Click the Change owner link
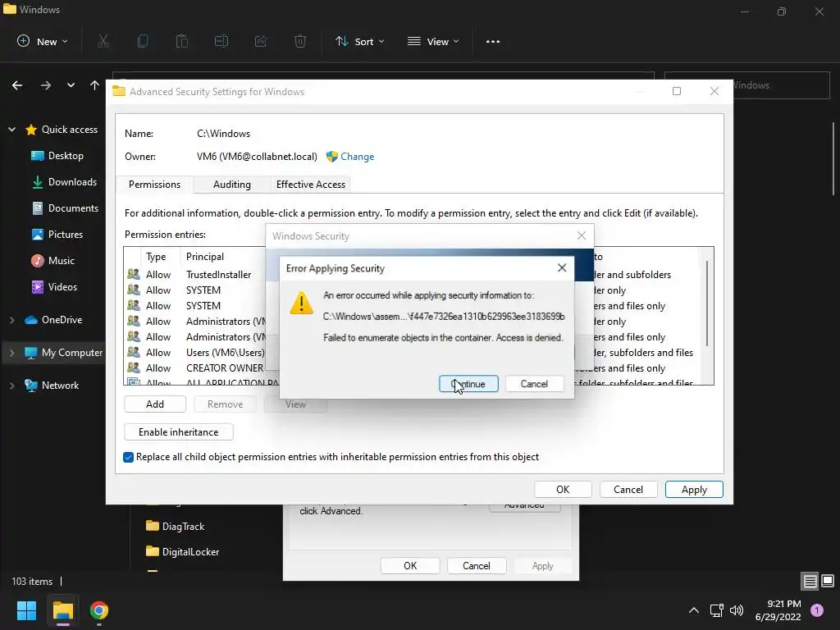 coord(358,157)
